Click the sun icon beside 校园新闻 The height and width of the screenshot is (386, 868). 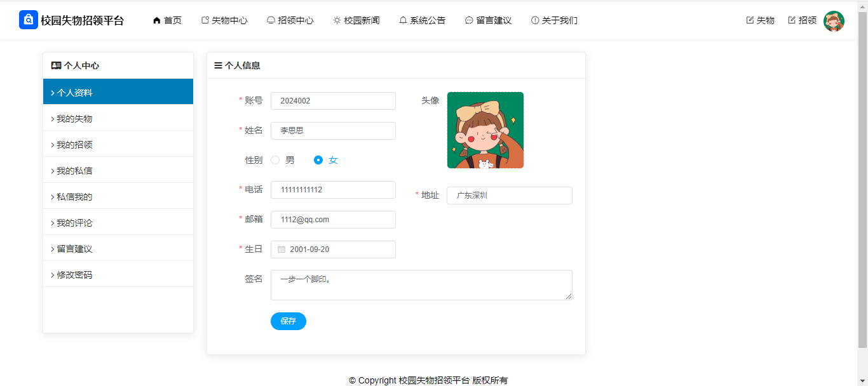pyautogui.click(x=337, y=20)
